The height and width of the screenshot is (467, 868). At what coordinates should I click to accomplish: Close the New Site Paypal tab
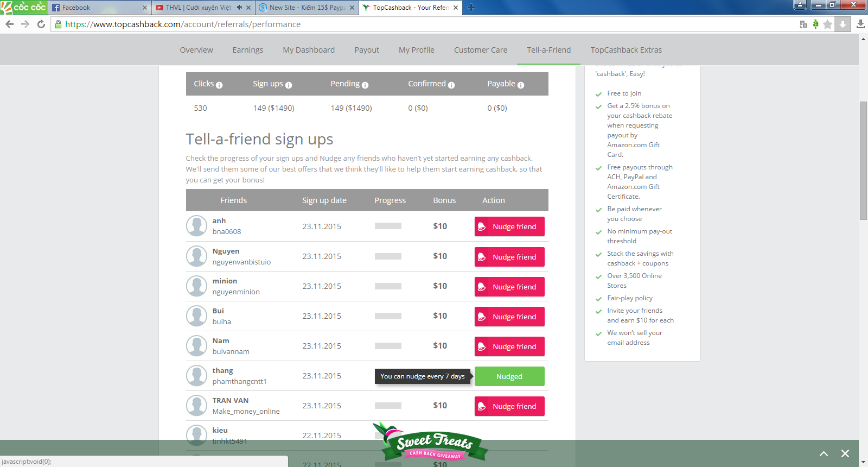352,8
